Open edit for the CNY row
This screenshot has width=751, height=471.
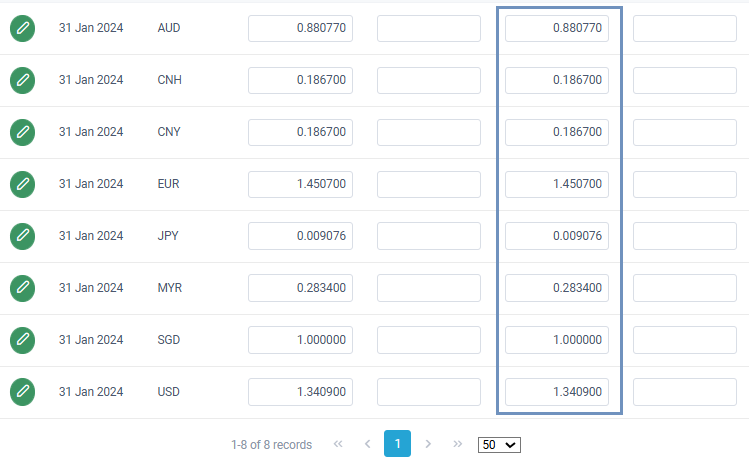click(x=22, y=132)
